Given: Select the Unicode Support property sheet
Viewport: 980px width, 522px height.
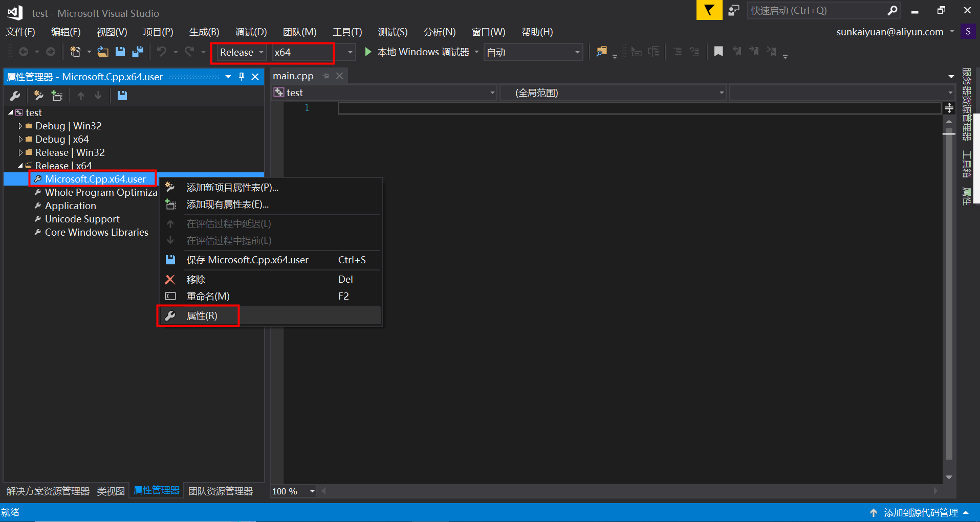Looking at the screenshot, I should 82,219.
